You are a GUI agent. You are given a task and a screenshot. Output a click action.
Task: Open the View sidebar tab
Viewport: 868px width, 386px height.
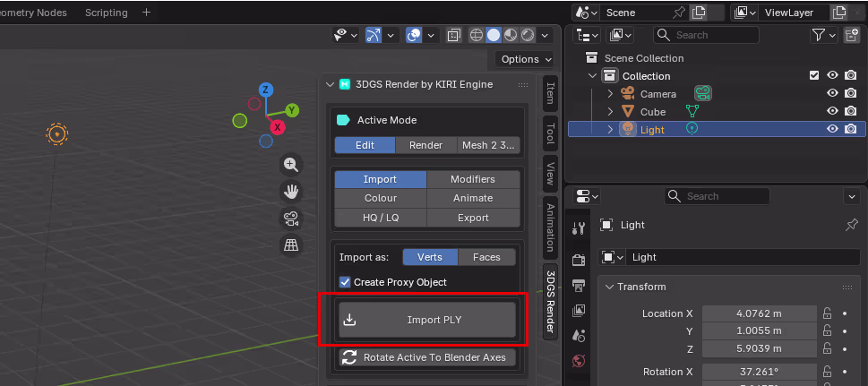click(550, 174)
